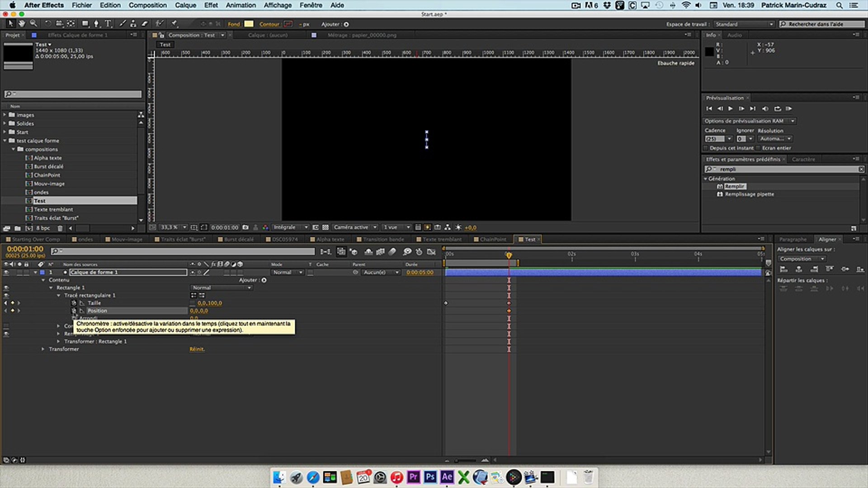Select ChainPoint composition in Projet panel

pyautogui.click(x=47, y=175)
